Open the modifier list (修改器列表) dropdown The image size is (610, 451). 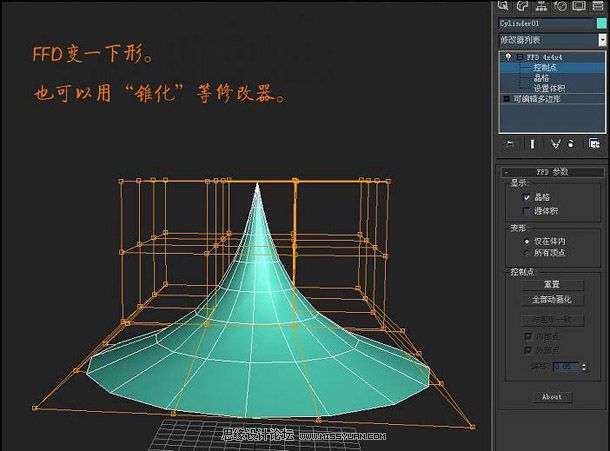coord(602,40)
